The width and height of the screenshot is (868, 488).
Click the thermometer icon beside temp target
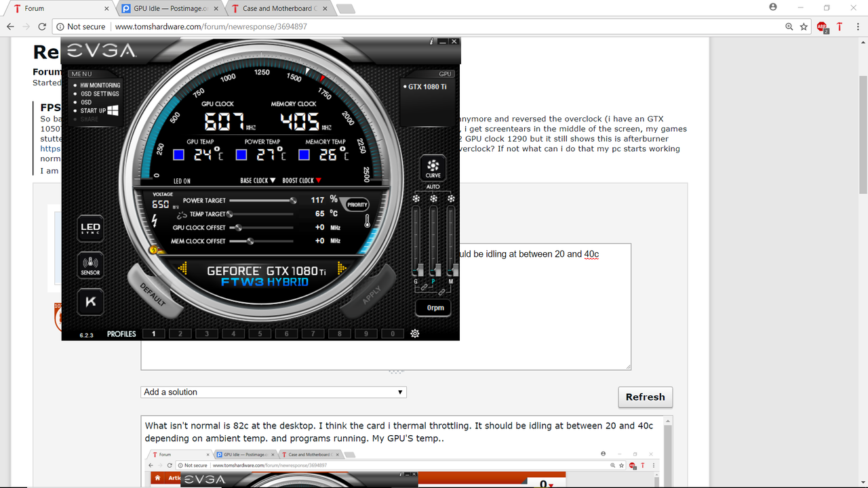(x=367, y=221)
